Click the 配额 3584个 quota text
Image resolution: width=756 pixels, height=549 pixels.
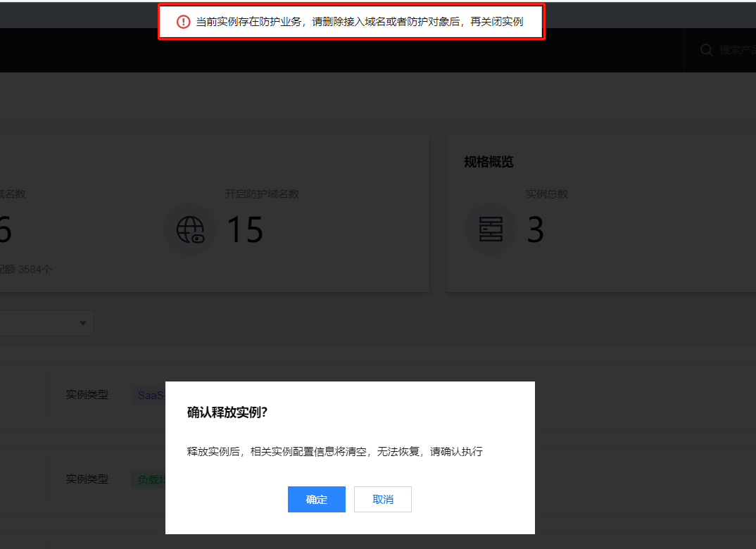pos(27,270)
